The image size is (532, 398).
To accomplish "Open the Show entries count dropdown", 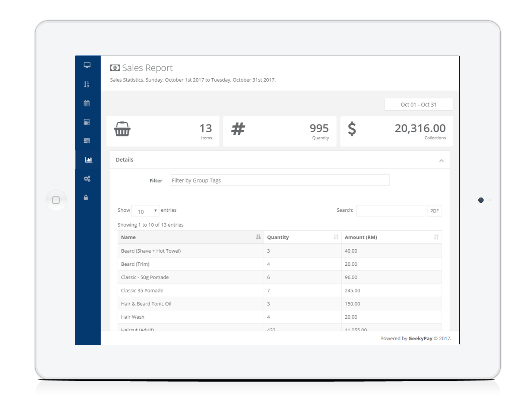I will [x=145, y=211].
